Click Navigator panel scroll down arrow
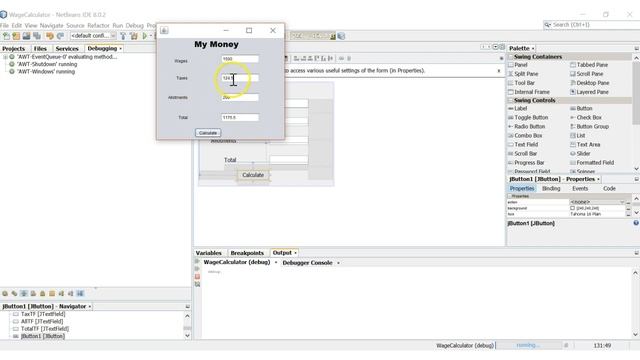Screen dimensions: 640x360 (187, 336)
